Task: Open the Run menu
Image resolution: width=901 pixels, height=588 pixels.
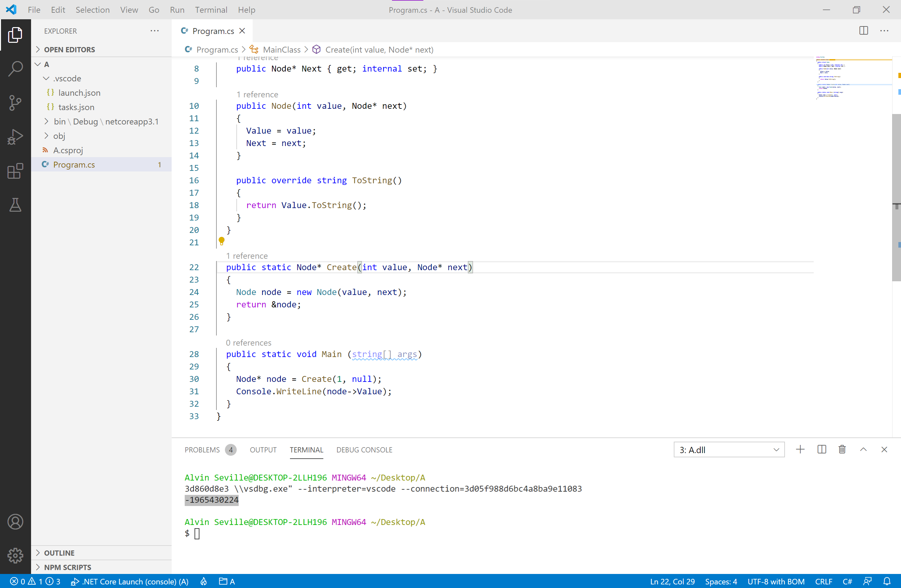Action: pos(177,10)
